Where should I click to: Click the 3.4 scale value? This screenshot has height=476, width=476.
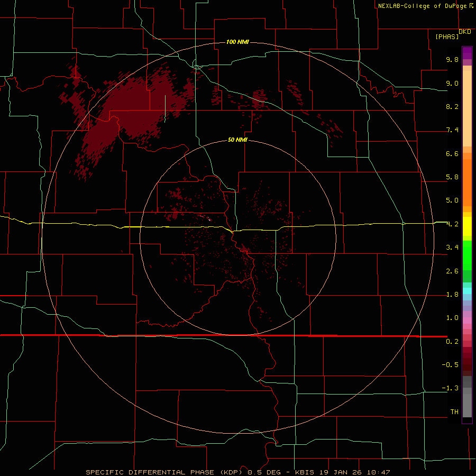(452, 248)
